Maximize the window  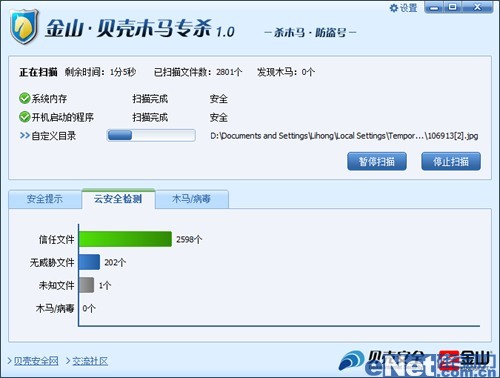click(x=452, y=7)
